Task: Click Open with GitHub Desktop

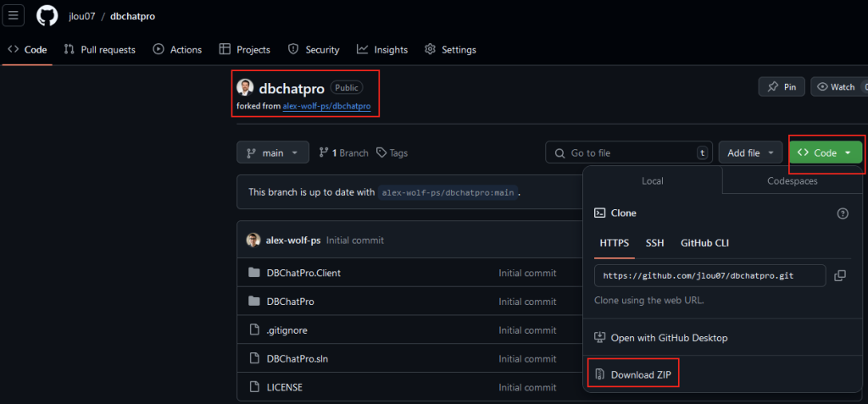Action: click(x=661, y=338)
